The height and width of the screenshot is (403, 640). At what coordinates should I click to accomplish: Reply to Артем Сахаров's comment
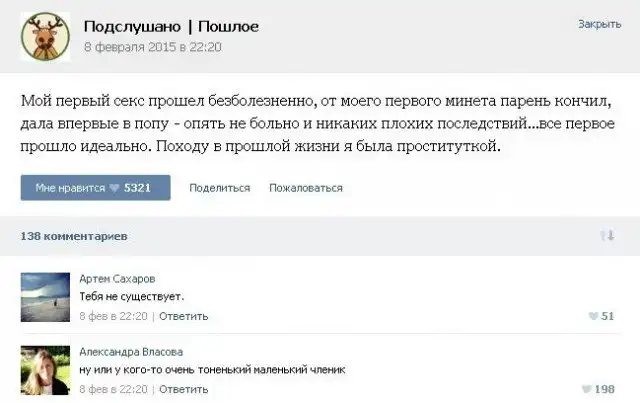[183, 316]
